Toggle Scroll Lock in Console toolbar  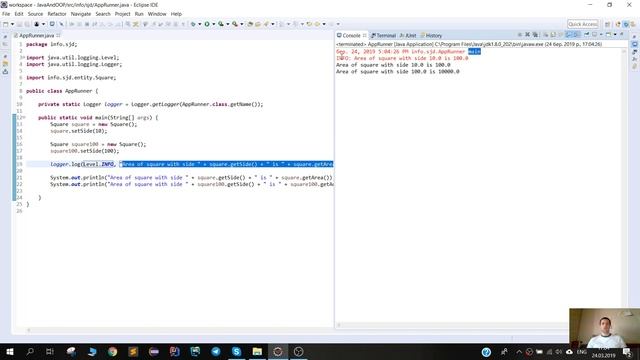pos(553,34)
